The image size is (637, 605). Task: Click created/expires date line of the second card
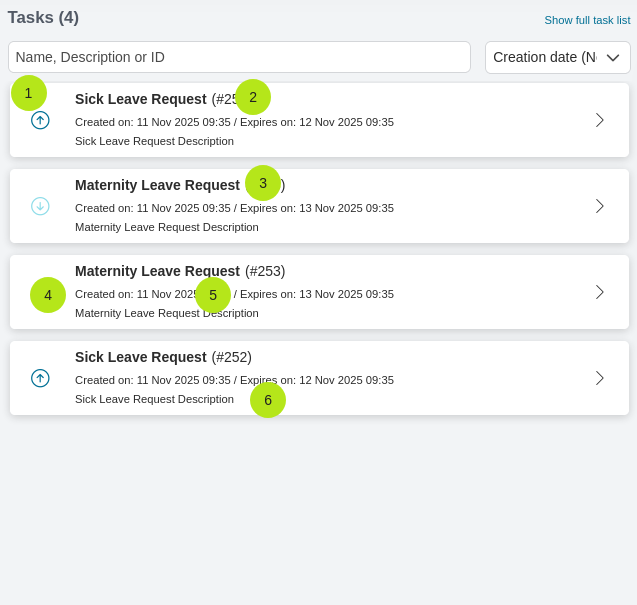coord(234,208)
